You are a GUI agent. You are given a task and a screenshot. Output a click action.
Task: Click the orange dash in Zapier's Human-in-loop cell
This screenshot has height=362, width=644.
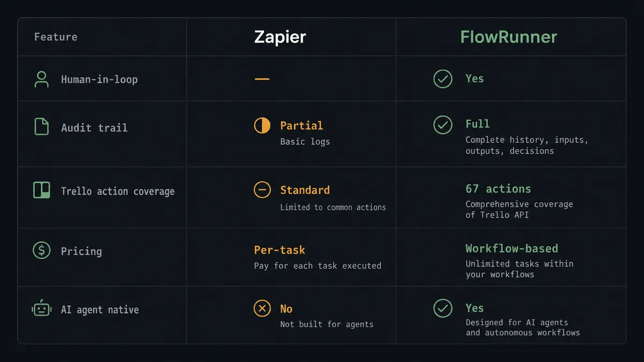(x=262, y=79)
